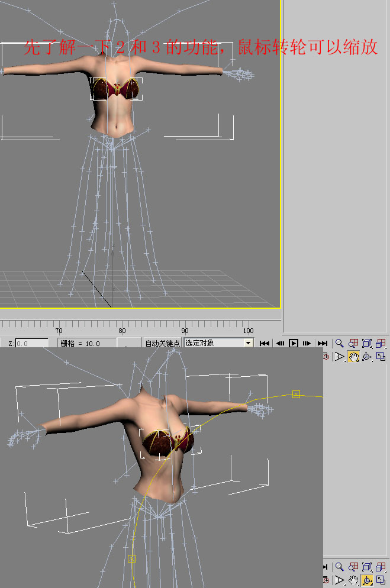
Task: Toggle Maximize Viewport in the lower toolbar
Action: pos(381,580)
